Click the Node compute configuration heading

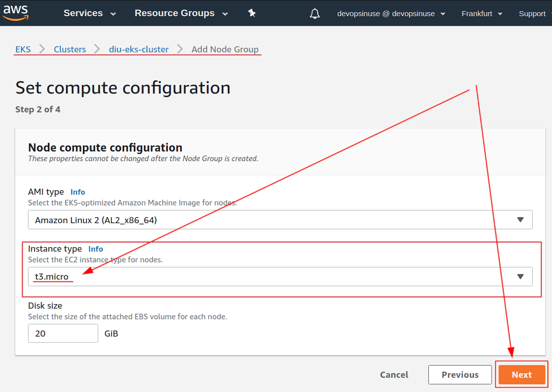click(x=105, y=147)
